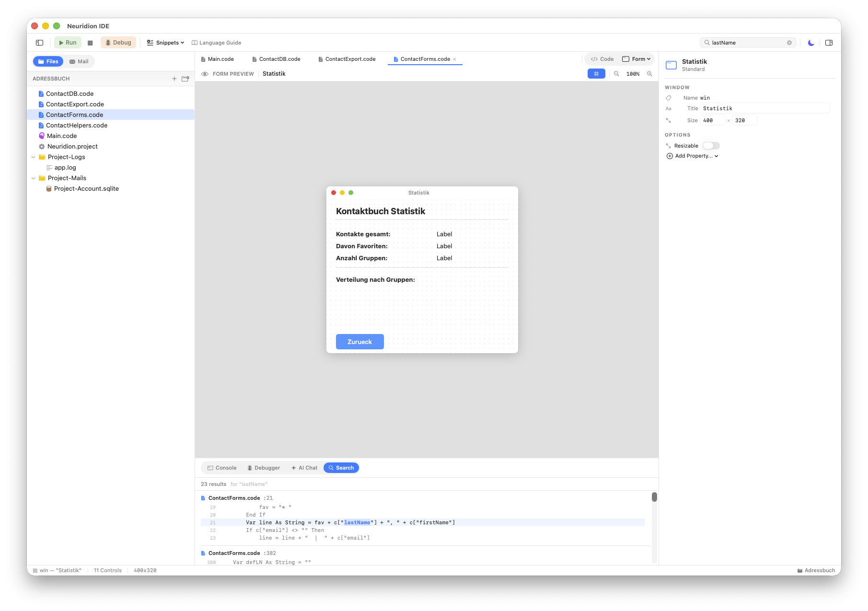This screenshot has height=611, width=868.
Task: Open the Form view dropdown
Action: click(x=637, y=58)
